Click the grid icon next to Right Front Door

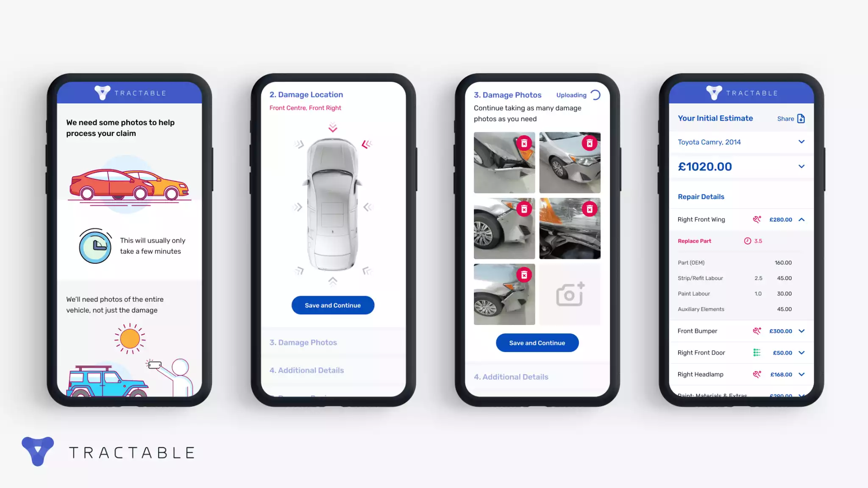coord(757,352)
